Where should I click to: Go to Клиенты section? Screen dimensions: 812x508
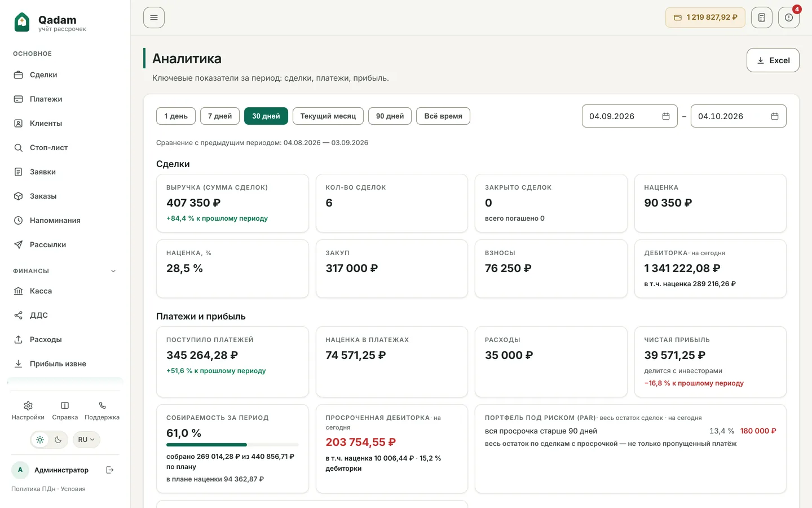click(65, 123)
